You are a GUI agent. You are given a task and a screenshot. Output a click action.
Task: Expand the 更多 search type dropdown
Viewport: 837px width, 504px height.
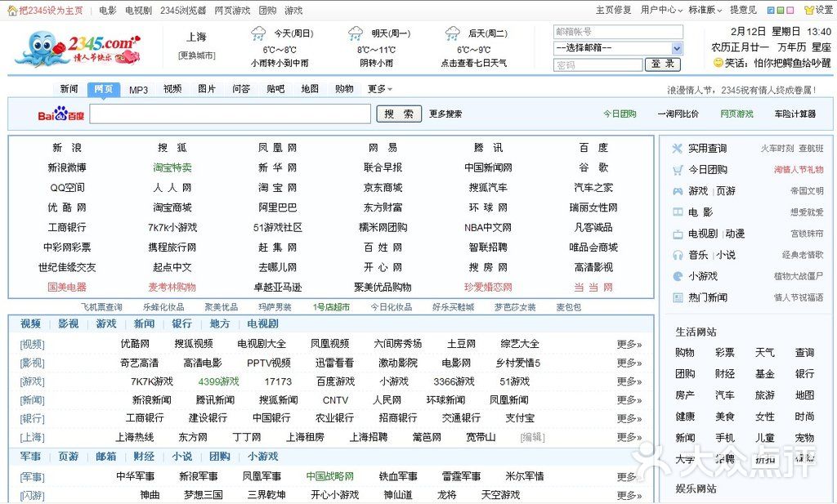pos(379,89)
